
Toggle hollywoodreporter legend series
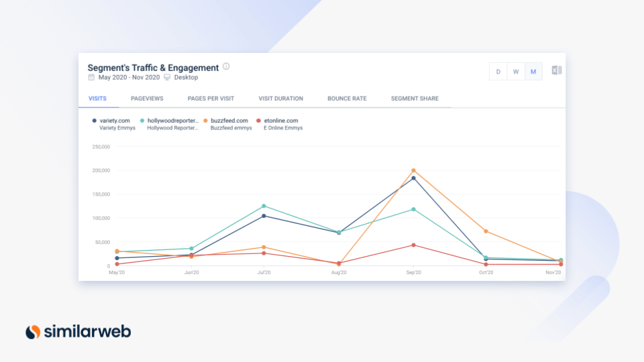(172, 121)
